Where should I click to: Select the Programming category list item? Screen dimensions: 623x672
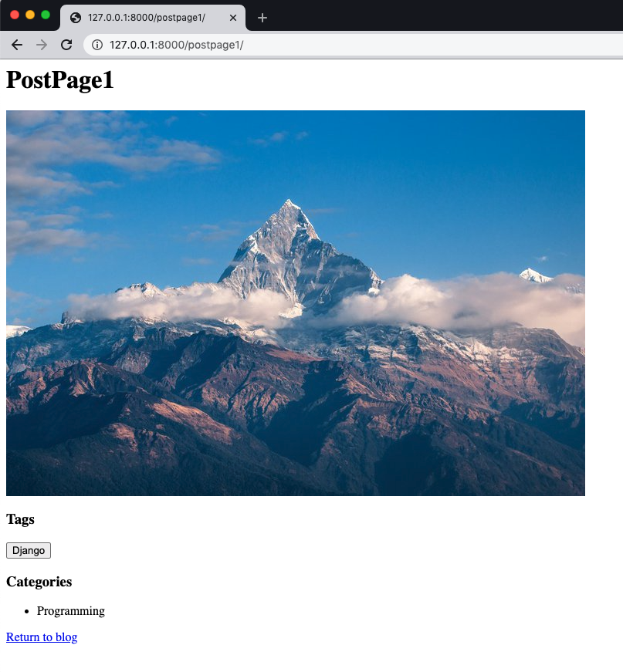click(71, 611)
